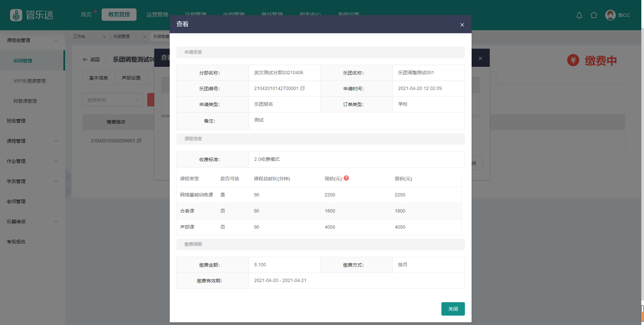
Task: Open the 运营管理 top menu
Action: (157, 15)
